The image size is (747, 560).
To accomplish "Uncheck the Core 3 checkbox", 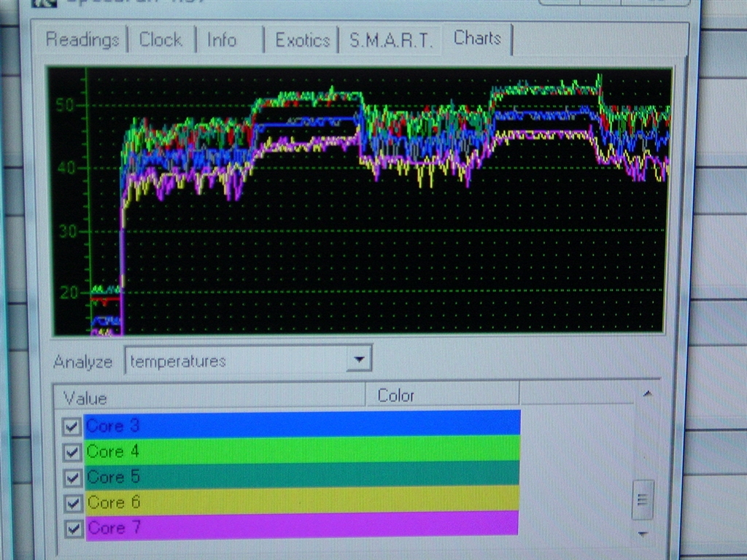I will coord(71,427).
